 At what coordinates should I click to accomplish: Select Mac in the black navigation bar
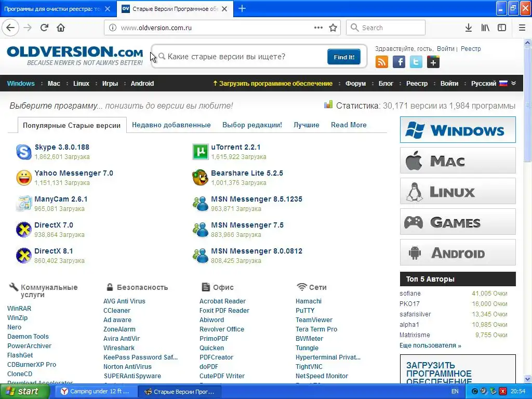[54, 84]
